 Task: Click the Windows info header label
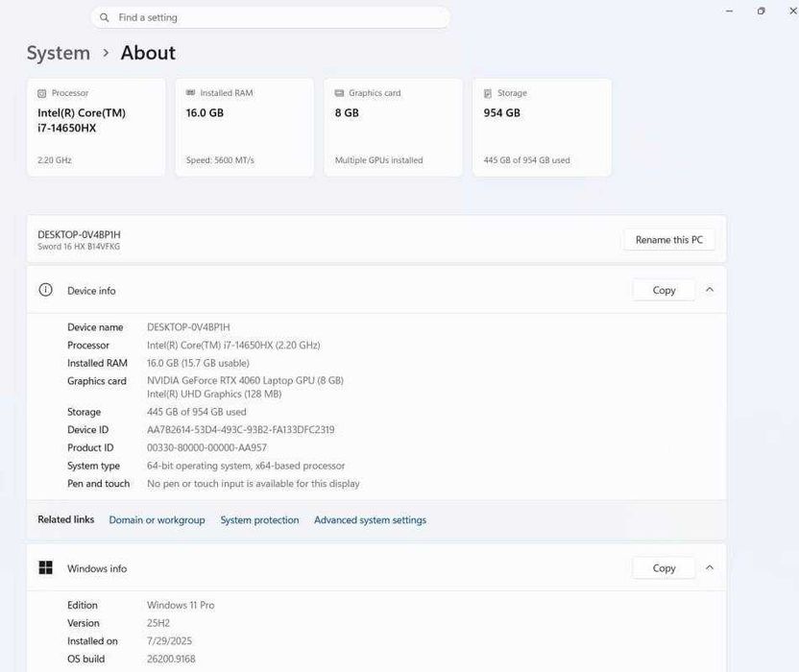tap(97, 568)
